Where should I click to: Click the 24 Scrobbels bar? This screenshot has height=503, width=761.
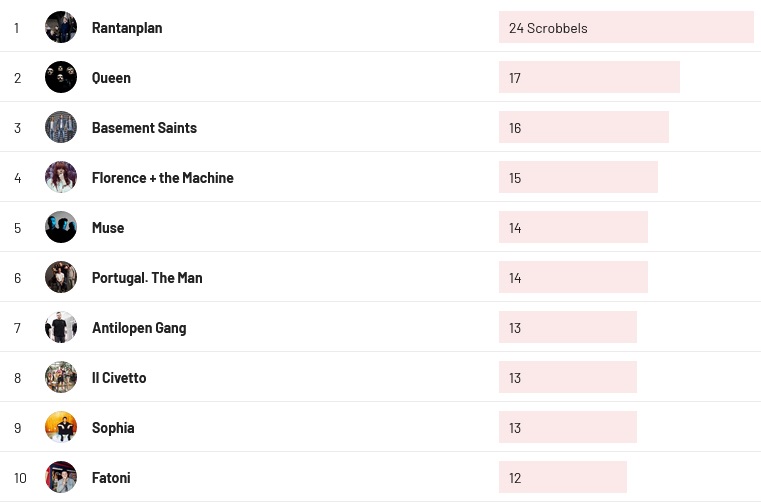tap(626, 28)
